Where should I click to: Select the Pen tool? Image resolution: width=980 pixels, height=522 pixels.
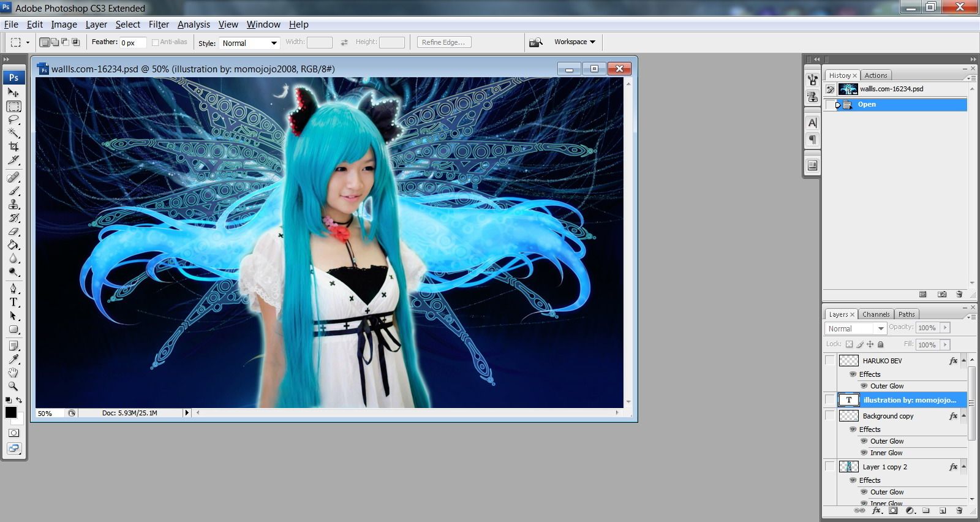13,289
